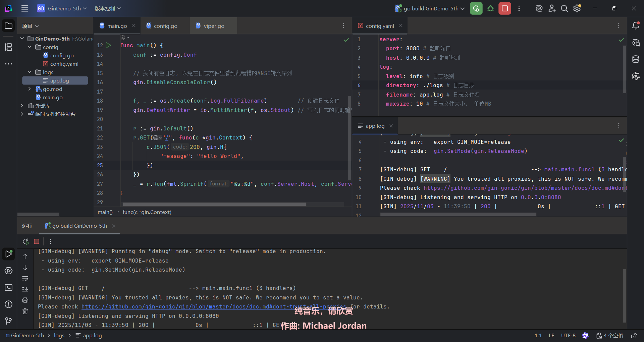Open the Structure tool window icon
The height and width of the screenshot is (342, 644).
tap(8, 47)
